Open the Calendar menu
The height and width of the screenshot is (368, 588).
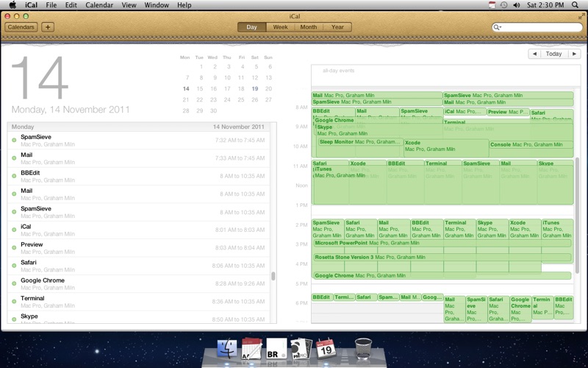(99, 5)
